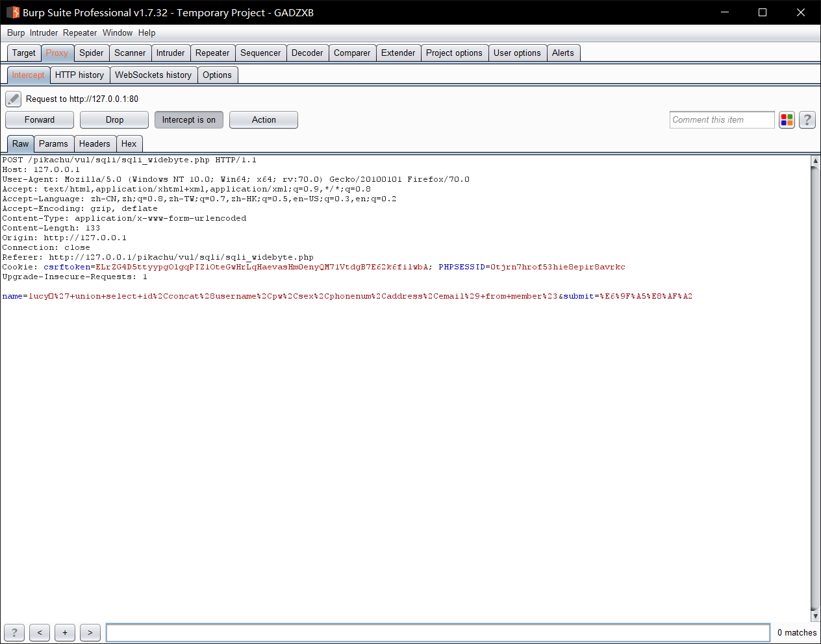Click the bottom search text field
The width and height of the screenshot is (821, 644).
tap(438, 632)
